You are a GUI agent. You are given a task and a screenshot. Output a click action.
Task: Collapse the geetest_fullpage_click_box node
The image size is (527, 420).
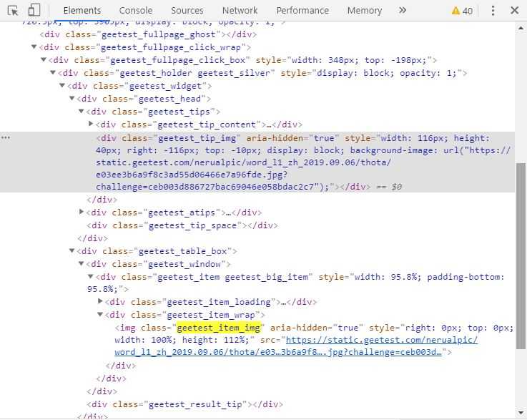point(44,59)
